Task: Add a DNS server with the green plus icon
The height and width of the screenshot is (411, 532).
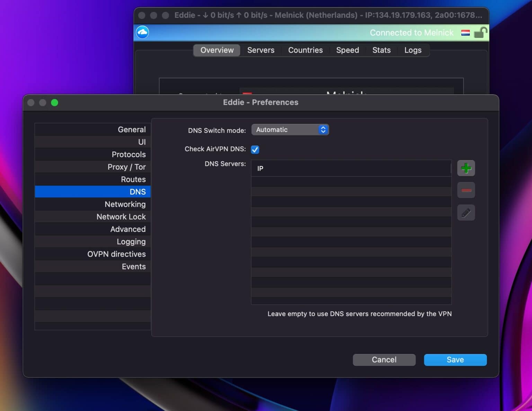Action: pyautogui.click(x=466, y=168)
